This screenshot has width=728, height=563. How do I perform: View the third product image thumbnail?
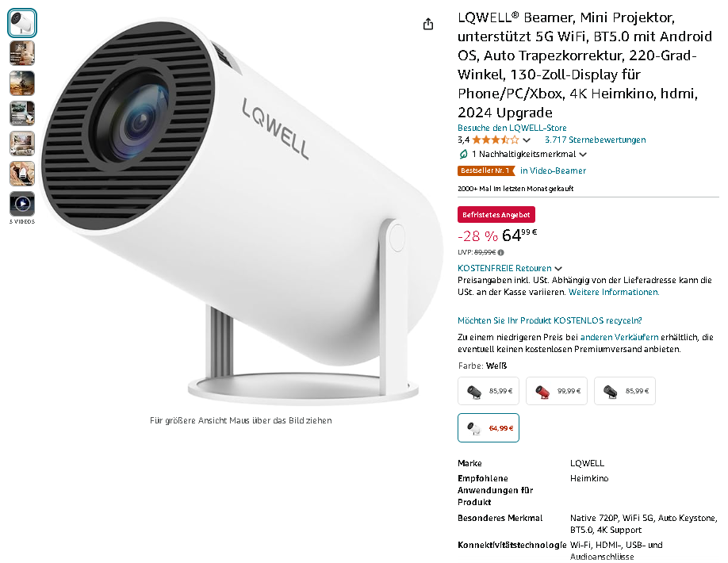(x=22, y=83)
